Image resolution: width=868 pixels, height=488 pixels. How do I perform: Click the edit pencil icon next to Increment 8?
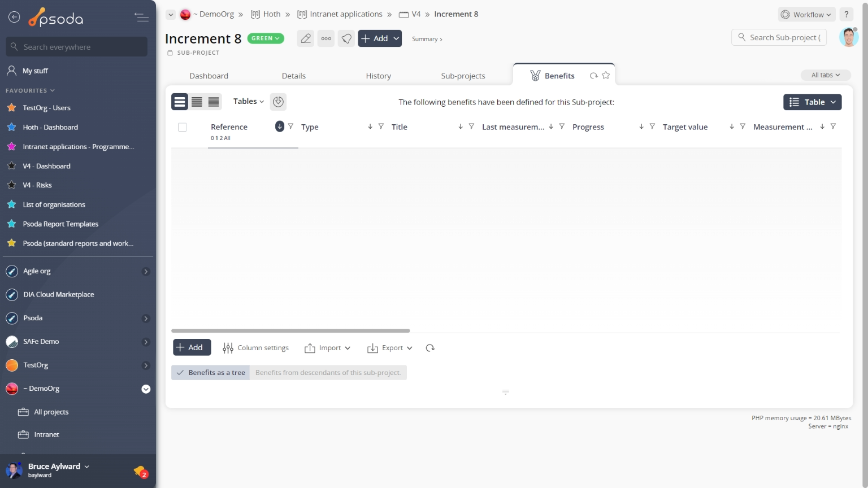pyautogui.click(x=306, y=38)
